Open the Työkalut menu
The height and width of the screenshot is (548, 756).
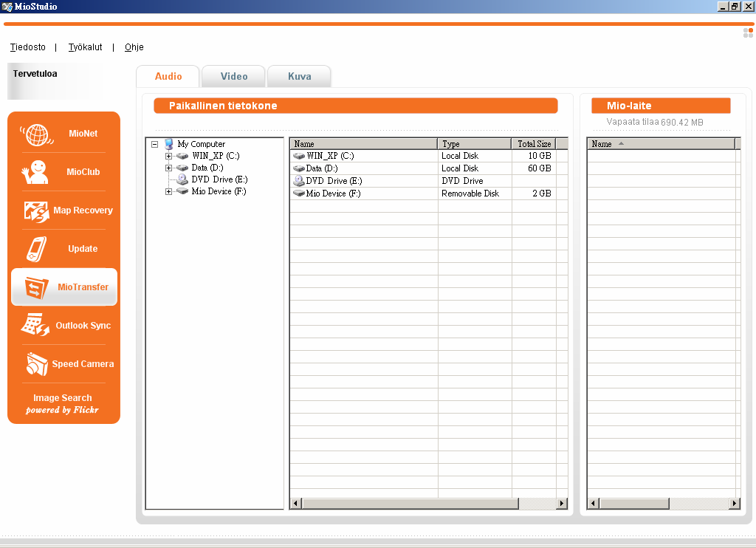[x=86, y=47]
